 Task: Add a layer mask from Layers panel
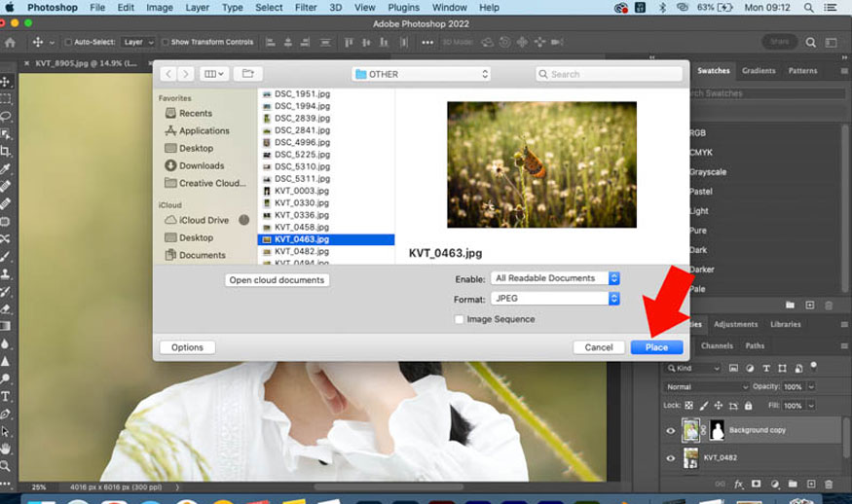(756, 484)
